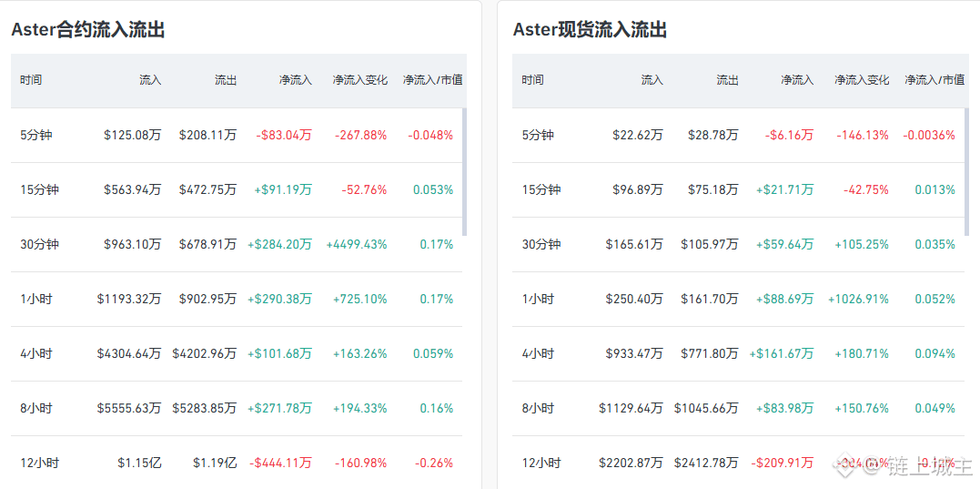Click the 4小时 row label in the 现货 table

(x=538, y=354)
